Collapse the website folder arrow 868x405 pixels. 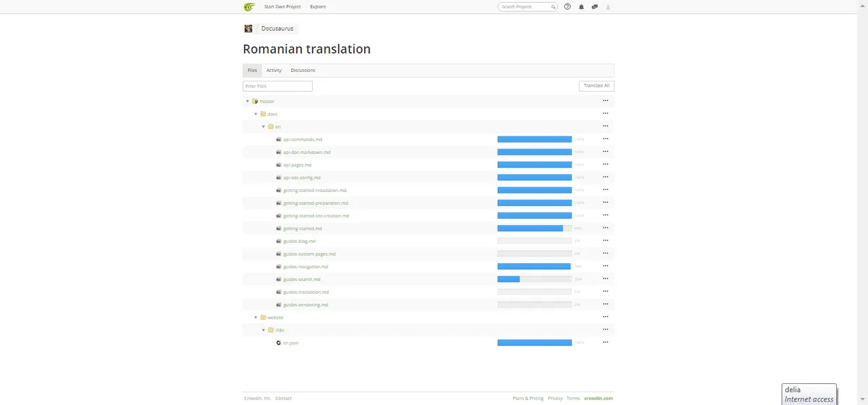pos(256,317)
